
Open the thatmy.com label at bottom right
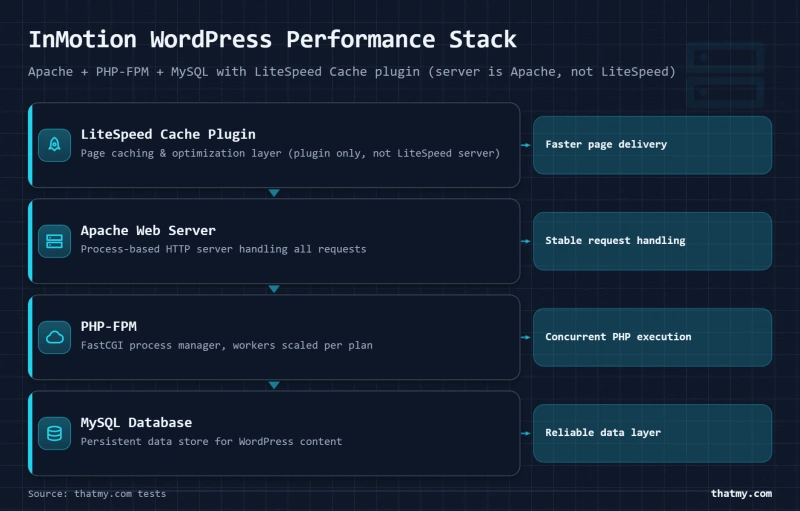[x=741, y=494]
